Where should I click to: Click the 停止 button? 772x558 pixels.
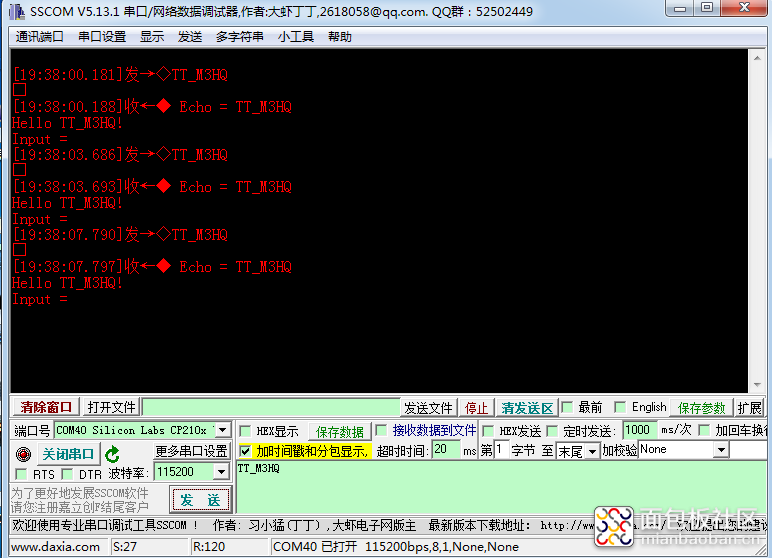click(x=476, y=408)
